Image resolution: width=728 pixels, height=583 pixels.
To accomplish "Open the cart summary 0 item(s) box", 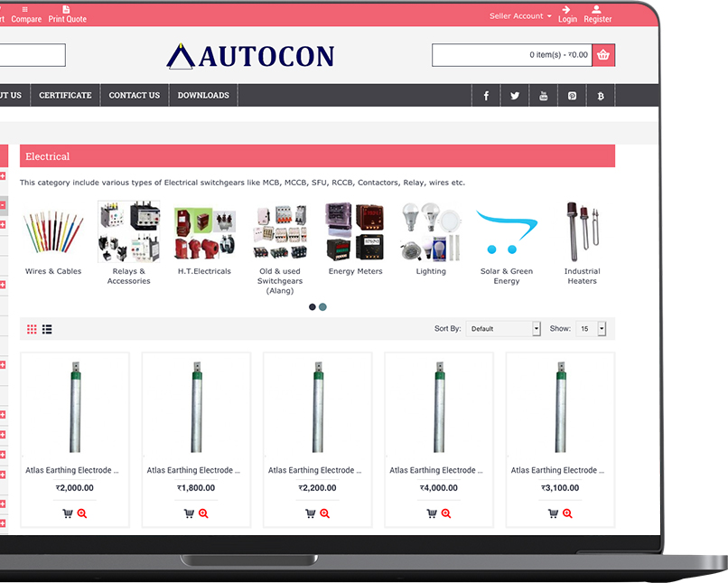I will tap(512, 55).
